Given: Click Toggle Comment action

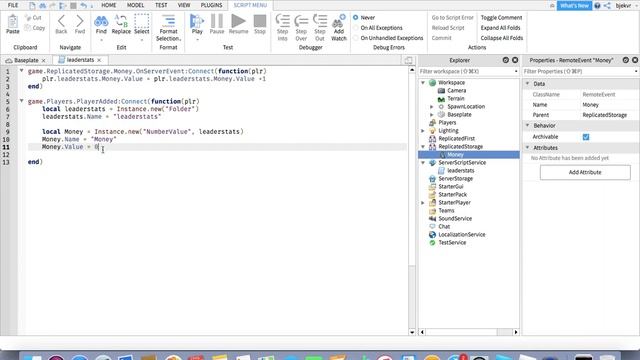Looking at the screenshot, I should [501, 18].
